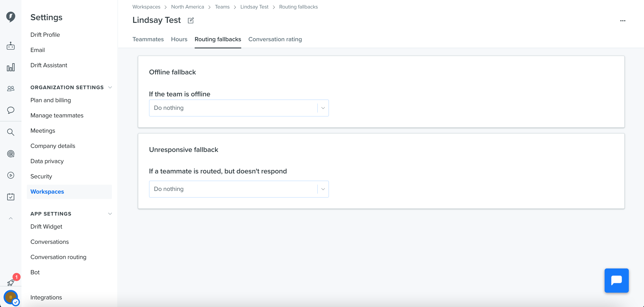Select the Routing fallbacks tab

coord(218,39)
